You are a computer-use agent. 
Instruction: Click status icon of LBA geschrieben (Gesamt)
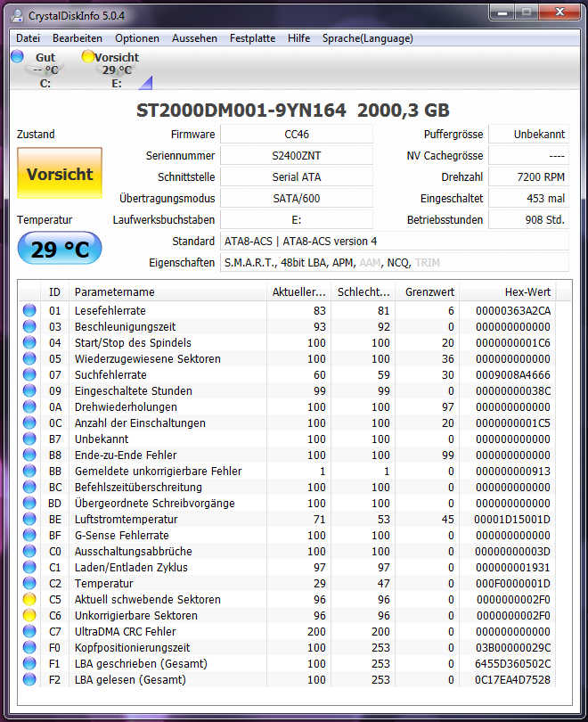coord(29,663)
